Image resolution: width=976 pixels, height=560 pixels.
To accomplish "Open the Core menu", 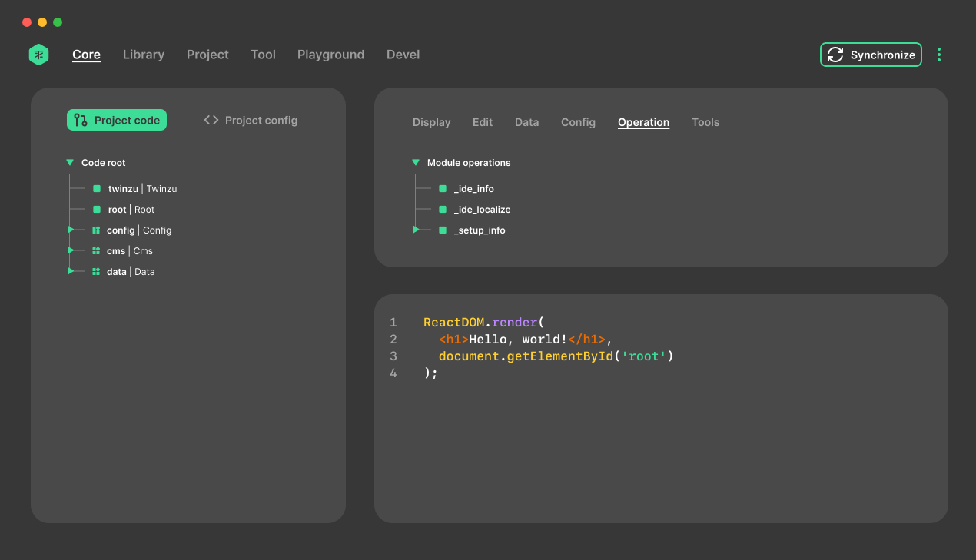I will tap(86, 55).
